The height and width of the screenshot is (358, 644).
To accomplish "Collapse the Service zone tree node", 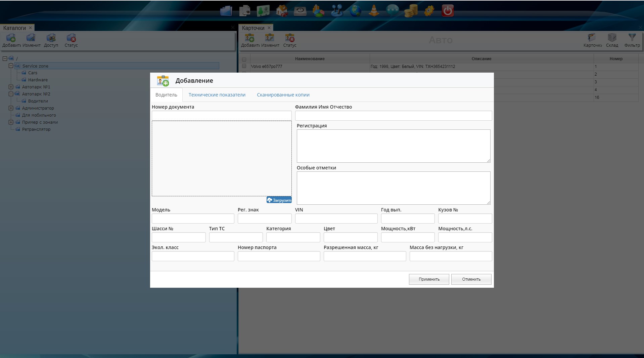I will click(x=11, y=66).
